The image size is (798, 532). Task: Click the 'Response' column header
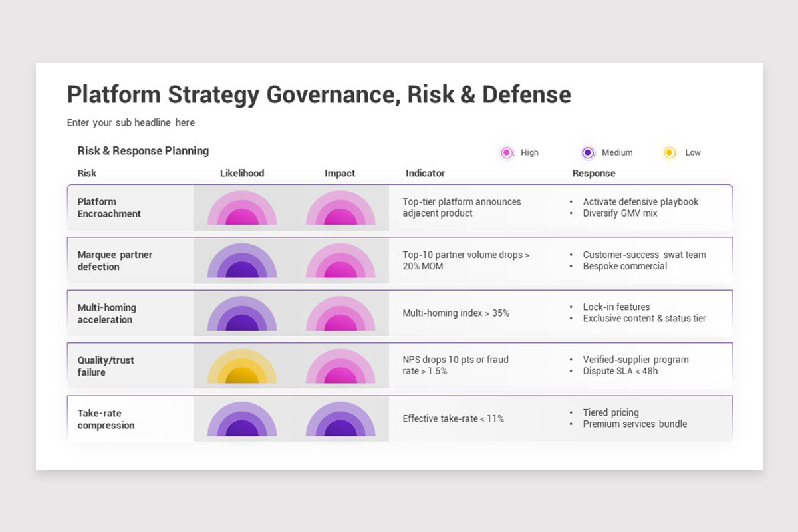[594, 173]
